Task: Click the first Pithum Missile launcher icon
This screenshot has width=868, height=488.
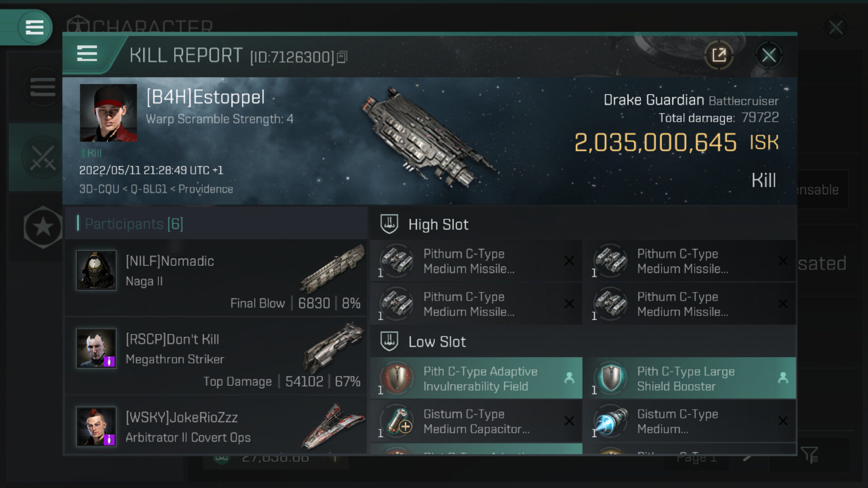Action: click(397, 261)
